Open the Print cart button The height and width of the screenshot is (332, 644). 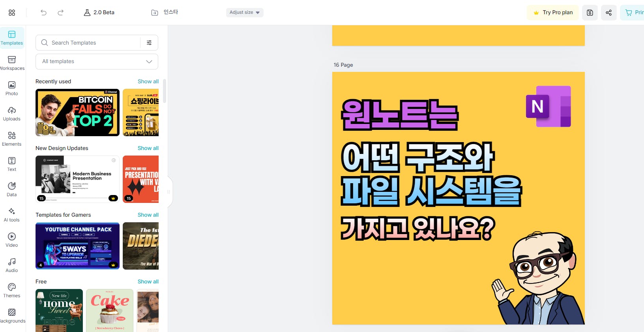(632, 13)
